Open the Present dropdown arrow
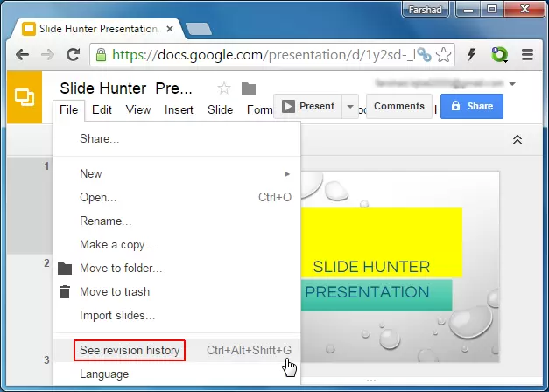The width and height of the screenshot is (549, 392). tap(350, 106)
